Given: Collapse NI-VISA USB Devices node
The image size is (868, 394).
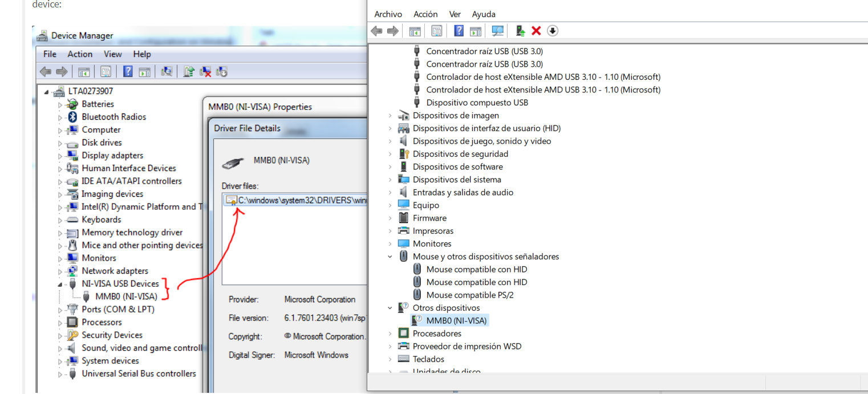Looking at the screenshot, I should click(60, 284).
